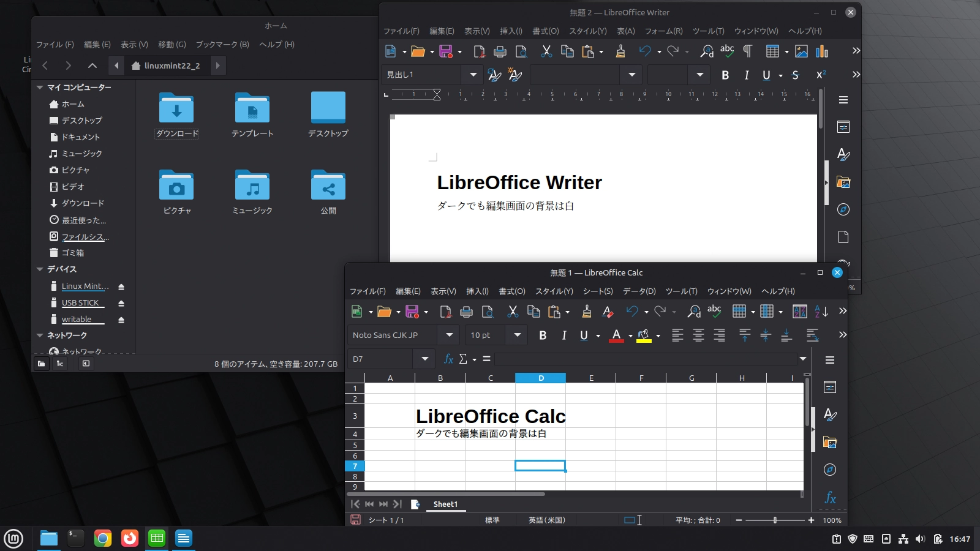Open 10 pt font size dropdown in Calc
980x551 pixels.
click(518, 335)
